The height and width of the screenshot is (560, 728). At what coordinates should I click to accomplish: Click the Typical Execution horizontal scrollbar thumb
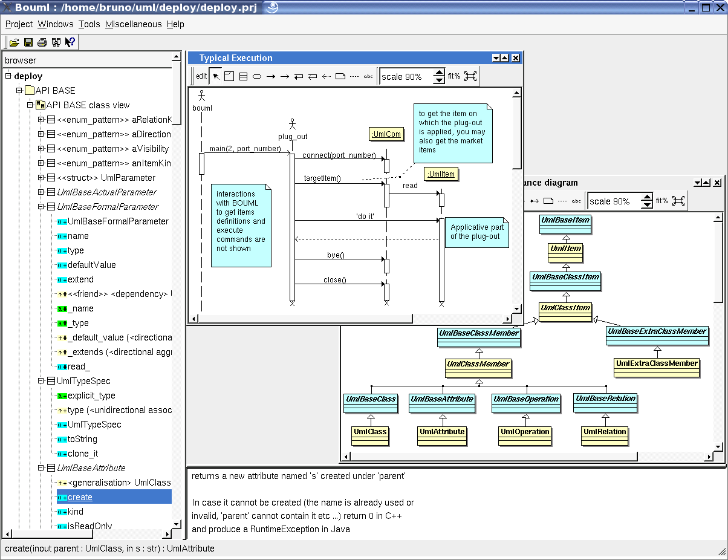tap(305, 318)
